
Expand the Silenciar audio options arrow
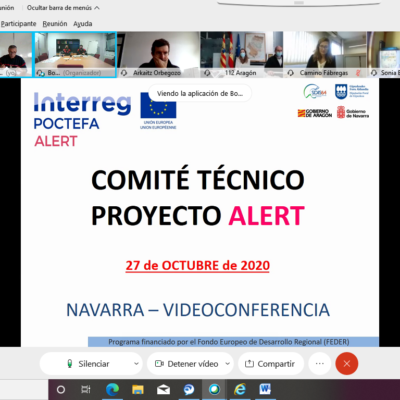[x=136, y=364]
